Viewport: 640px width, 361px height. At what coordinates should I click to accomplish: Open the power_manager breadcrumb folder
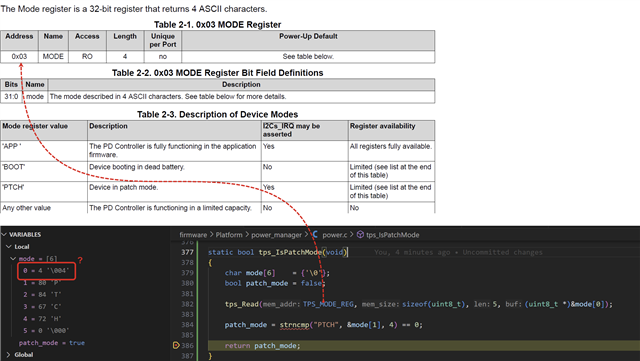(x=276, y=235)
